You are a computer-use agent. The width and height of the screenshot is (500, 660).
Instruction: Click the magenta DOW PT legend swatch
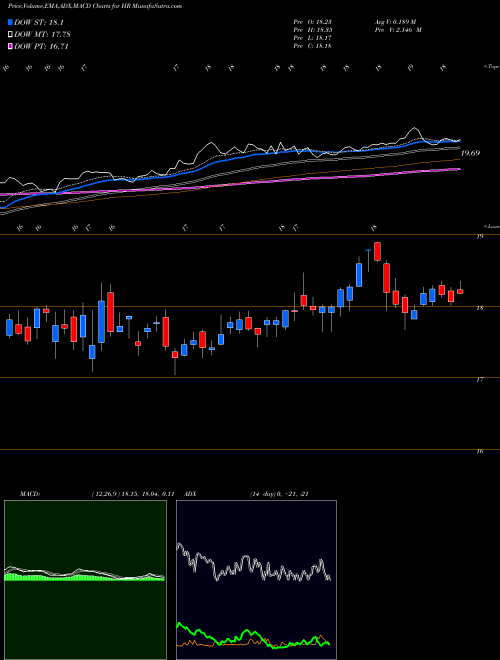pyautogui.click(x=11, y=46)
